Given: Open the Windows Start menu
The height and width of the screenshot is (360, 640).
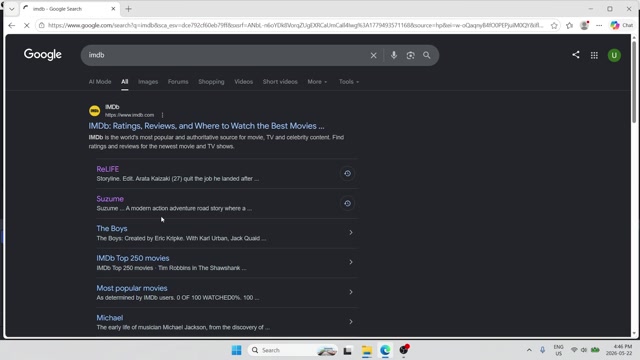Looking at the screenshot, I should (x=236, y=350).
